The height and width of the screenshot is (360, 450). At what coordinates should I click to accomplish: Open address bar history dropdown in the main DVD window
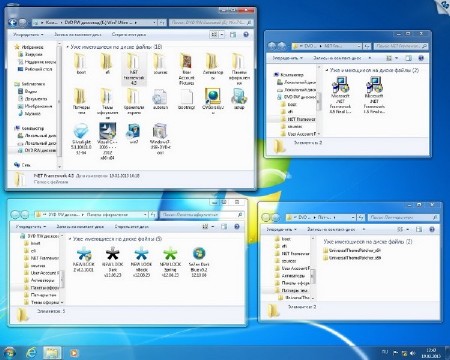154,22
